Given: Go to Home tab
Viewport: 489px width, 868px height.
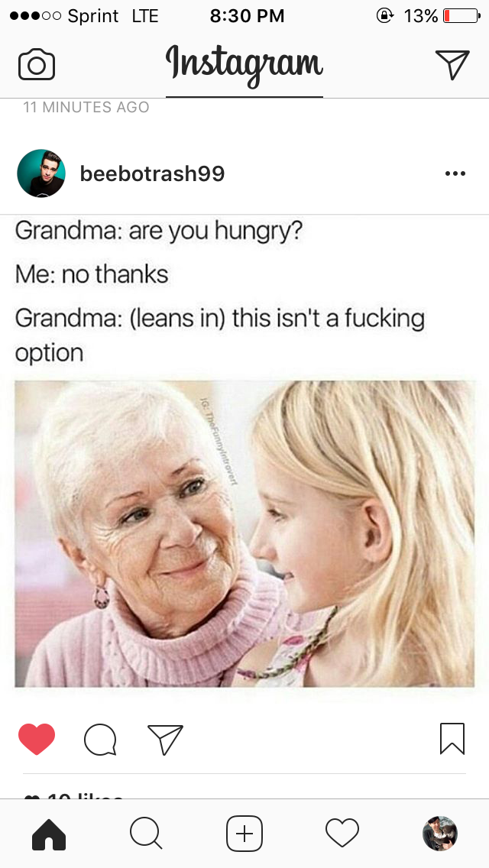Looking at the screenshot, I should point(49,834).
